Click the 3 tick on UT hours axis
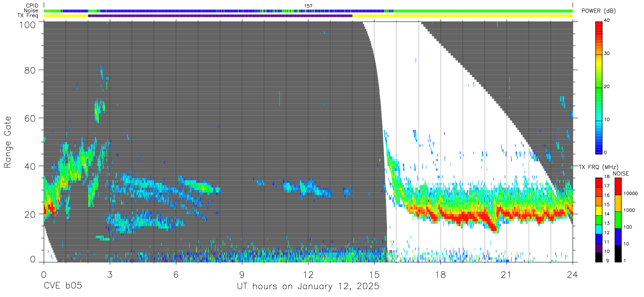Viewport: 644px width, 297px height. [x=110, y=274]
